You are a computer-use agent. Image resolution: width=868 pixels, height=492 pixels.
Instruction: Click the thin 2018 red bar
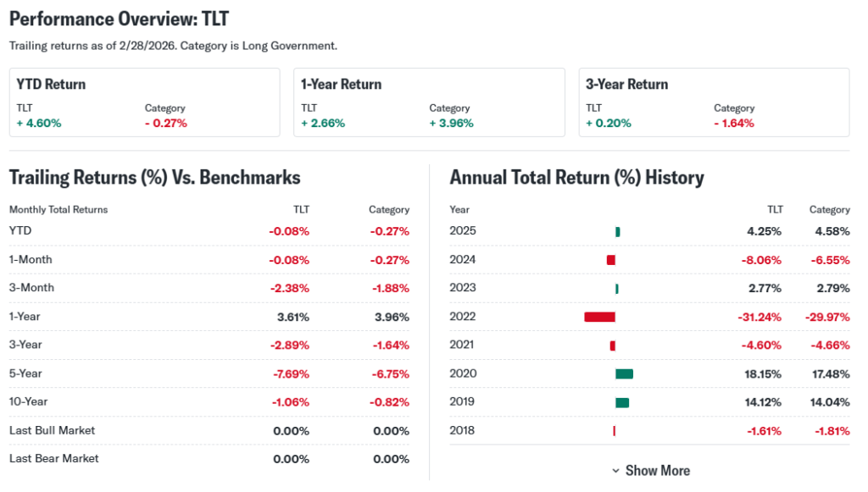click(614, 431)
